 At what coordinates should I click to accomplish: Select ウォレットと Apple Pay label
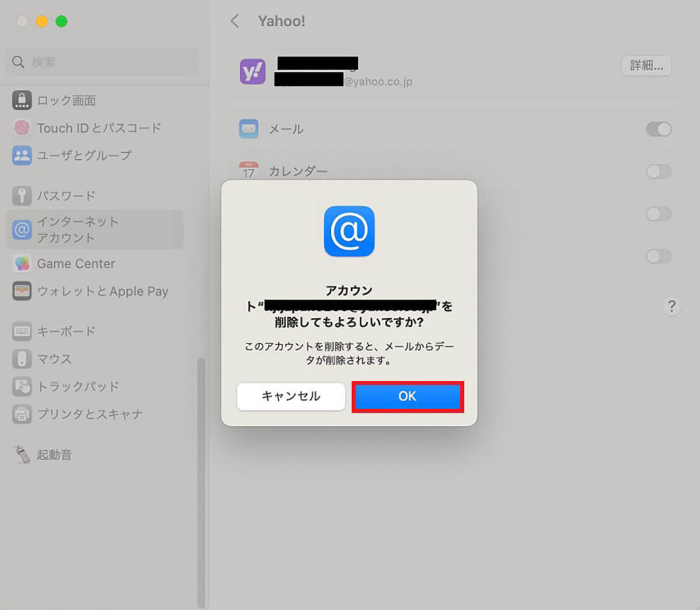click(x=103, y=291)
